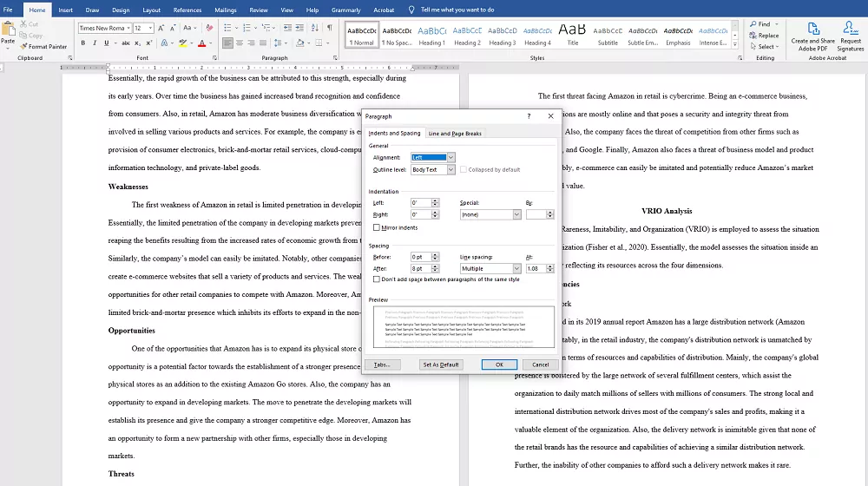Click the Format Painter tool
This screenshot has width=868, height=486.
[43, 47]
